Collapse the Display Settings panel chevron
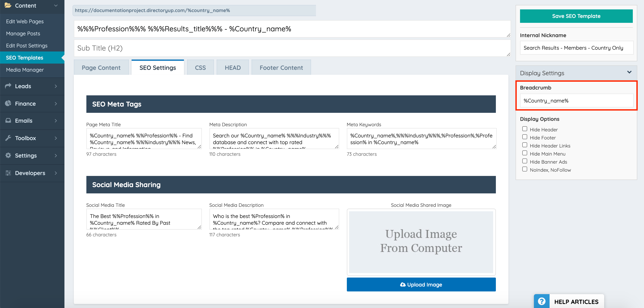 pyautogui.click(x=629, y=73)
